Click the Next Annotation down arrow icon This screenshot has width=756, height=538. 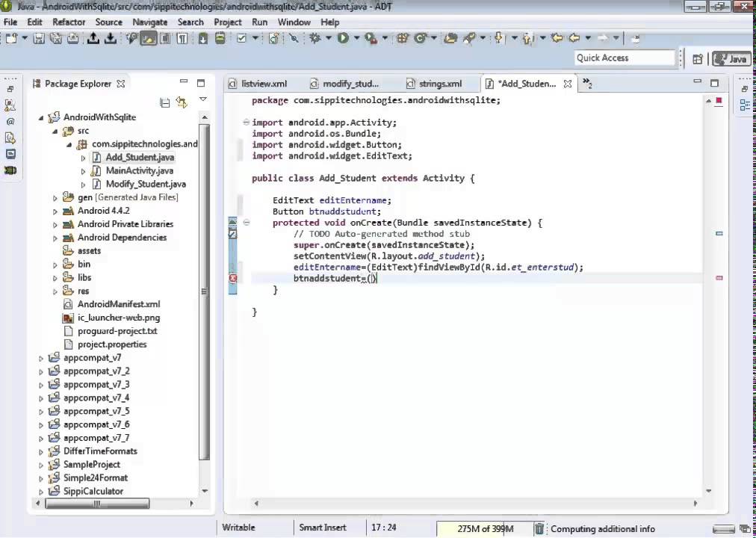(499, 39)
